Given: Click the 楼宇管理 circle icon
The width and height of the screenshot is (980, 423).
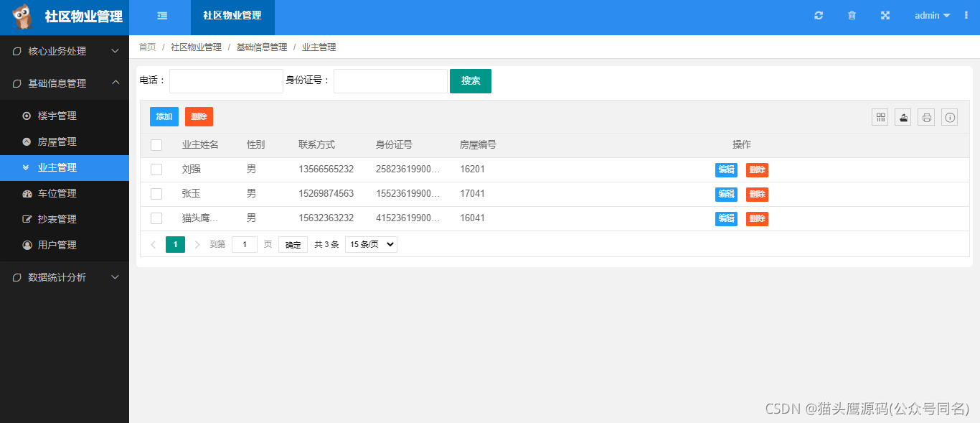Looking at the screenshot, I should pos(27,116).
